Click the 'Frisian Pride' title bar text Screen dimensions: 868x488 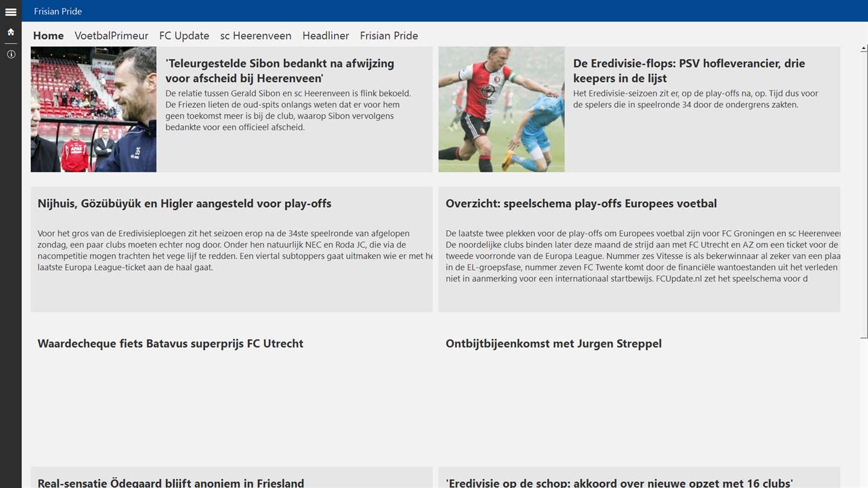[58, 11]
